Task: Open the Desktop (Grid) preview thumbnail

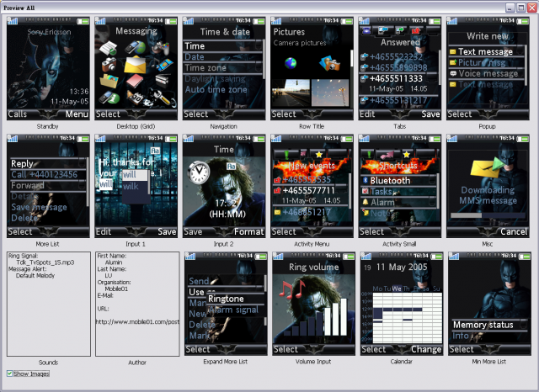Action: 136,68
